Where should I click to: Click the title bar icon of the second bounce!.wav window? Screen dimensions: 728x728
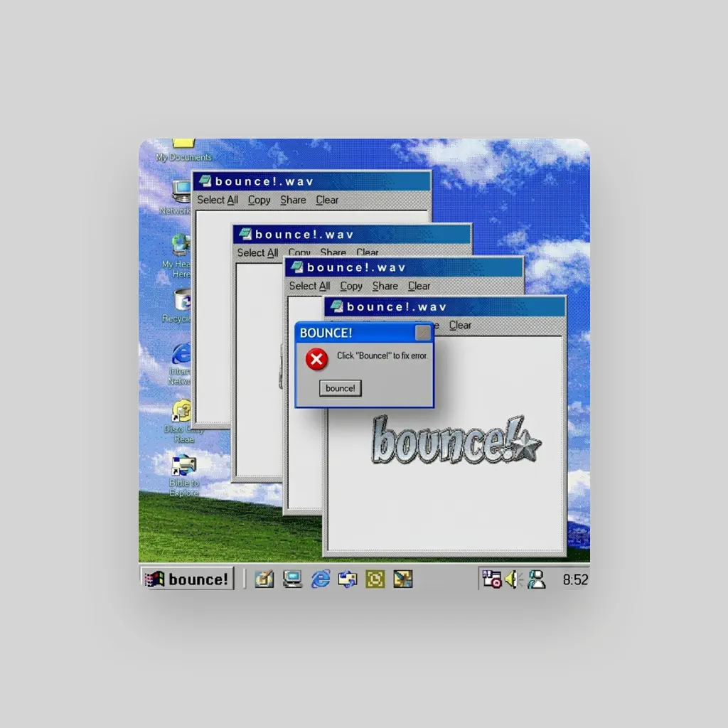pos(245,234)
